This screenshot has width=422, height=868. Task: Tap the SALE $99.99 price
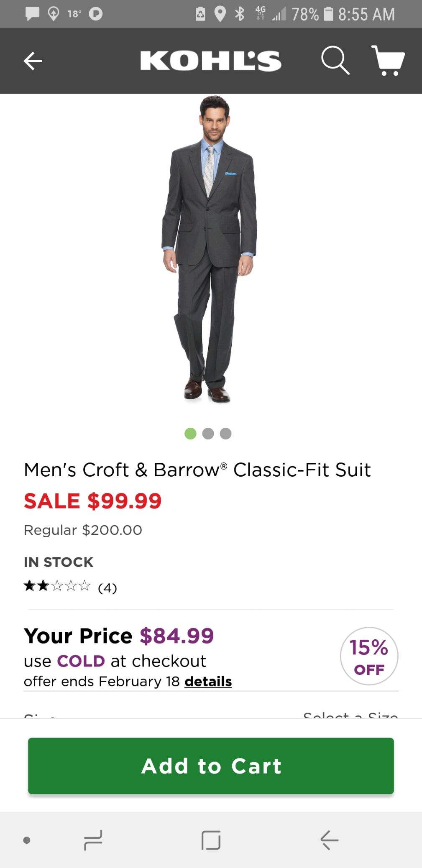(93, 501)
